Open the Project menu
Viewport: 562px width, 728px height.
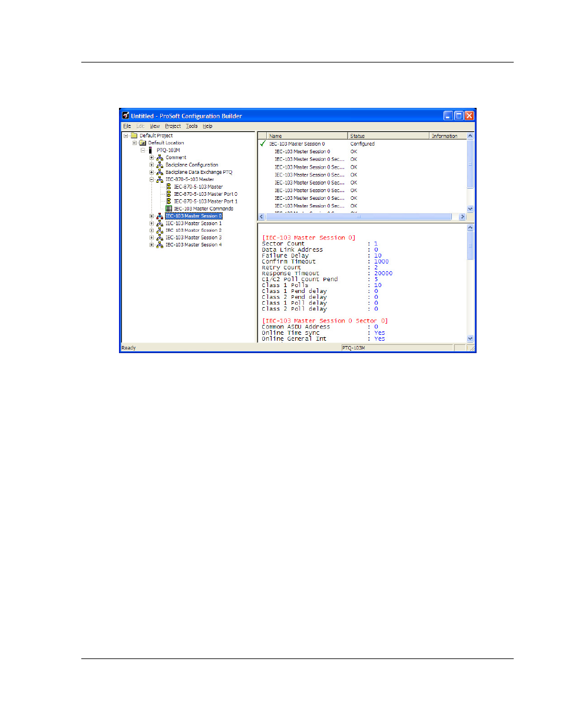point(173,126)
